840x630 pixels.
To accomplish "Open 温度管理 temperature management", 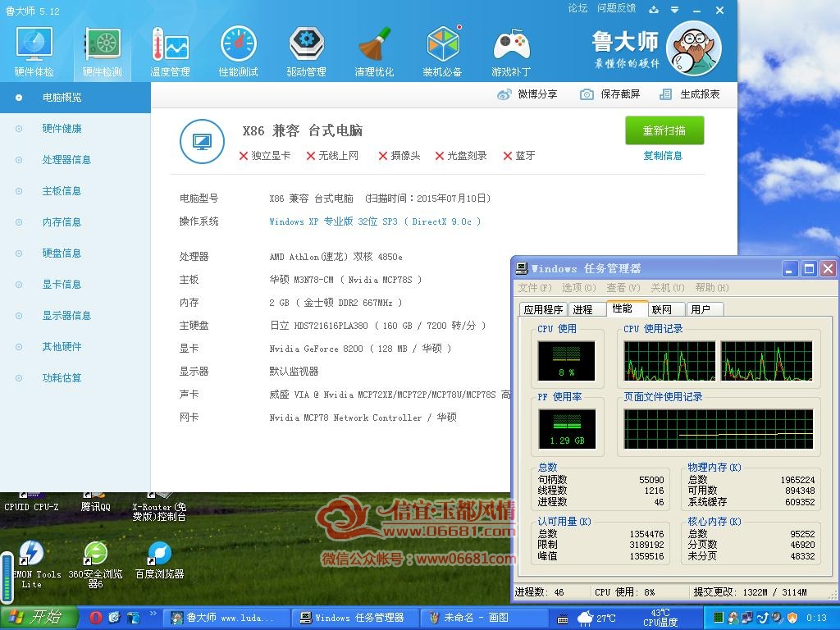I will 170,52.
